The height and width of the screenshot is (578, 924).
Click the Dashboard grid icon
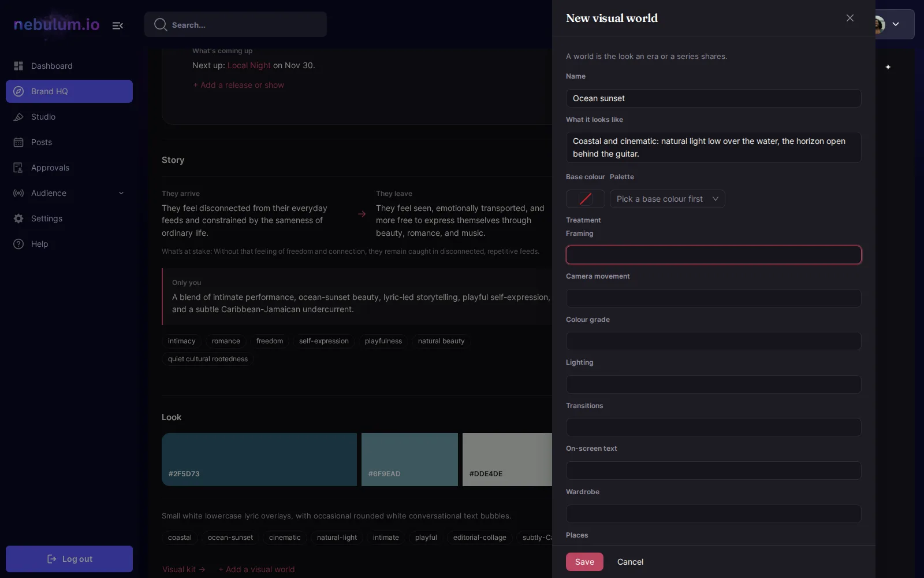point(18,66)
